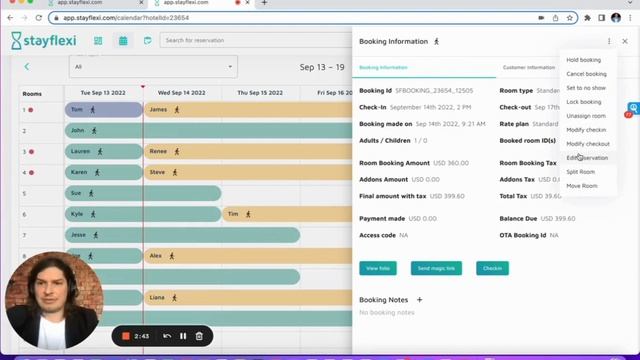The image size is (640, 360).
Task: Click the blue help widget at right edge
Action: [633, 109]
